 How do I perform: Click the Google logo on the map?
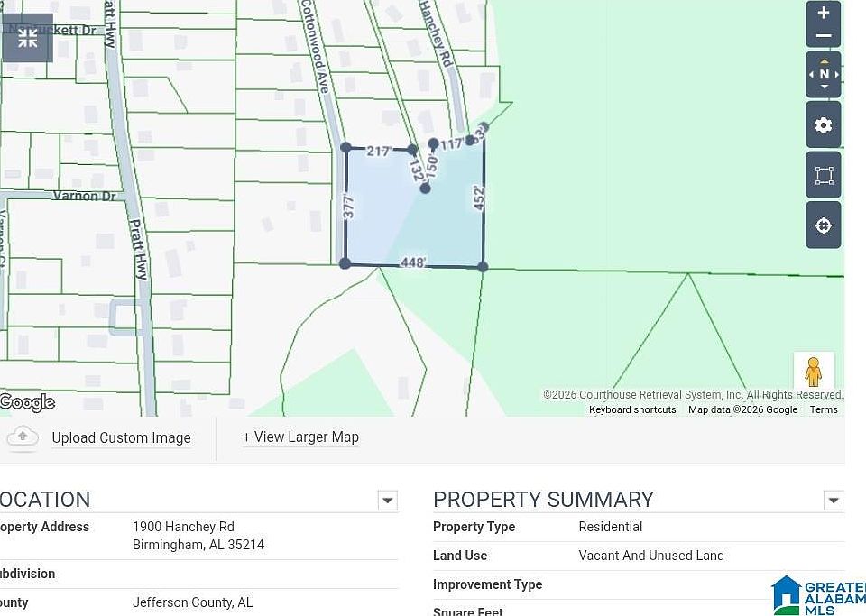(26, 402)
